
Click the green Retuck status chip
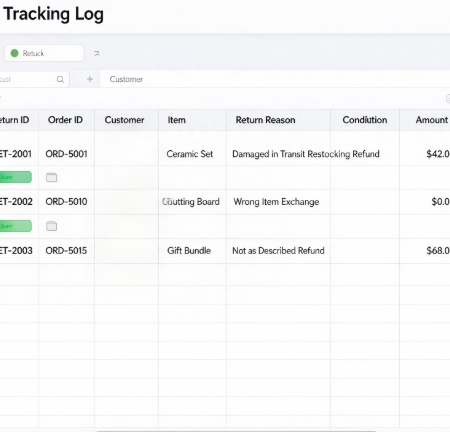point(44,53)
